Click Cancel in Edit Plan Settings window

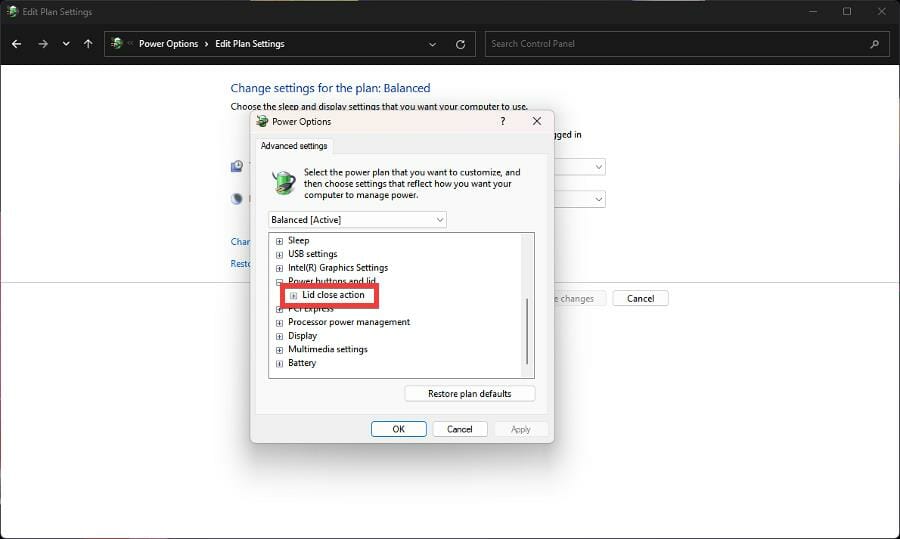[641, 298]
